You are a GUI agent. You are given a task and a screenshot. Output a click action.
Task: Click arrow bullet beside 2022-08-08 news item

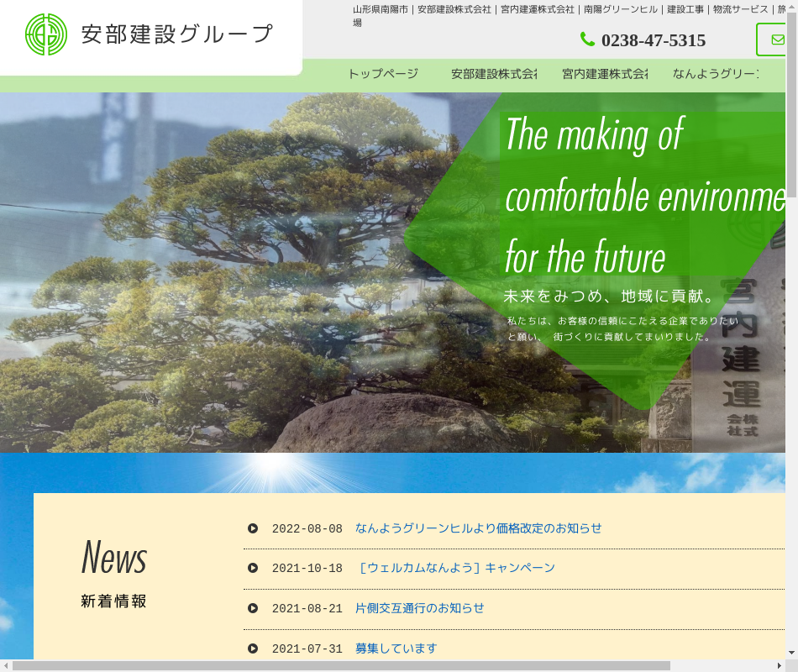tap(253, 528)
